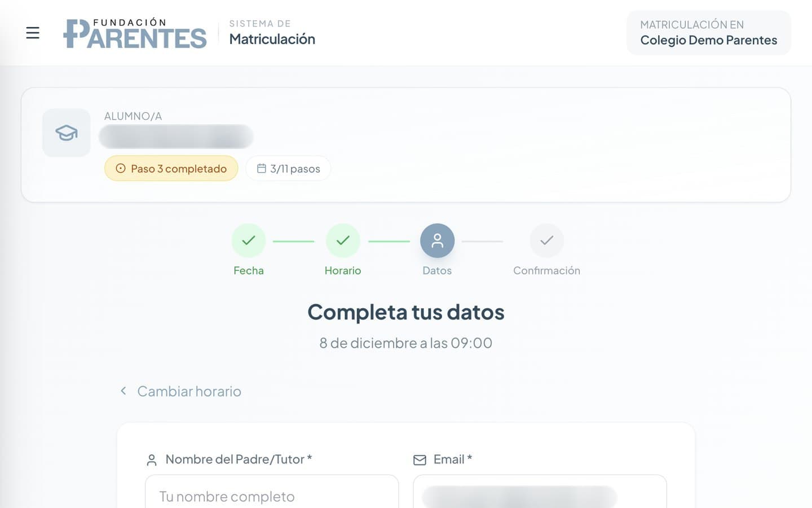The image size is (812, 508).
Task: Click the calendar icon beside 3/11 pasos
Action: 262,168
